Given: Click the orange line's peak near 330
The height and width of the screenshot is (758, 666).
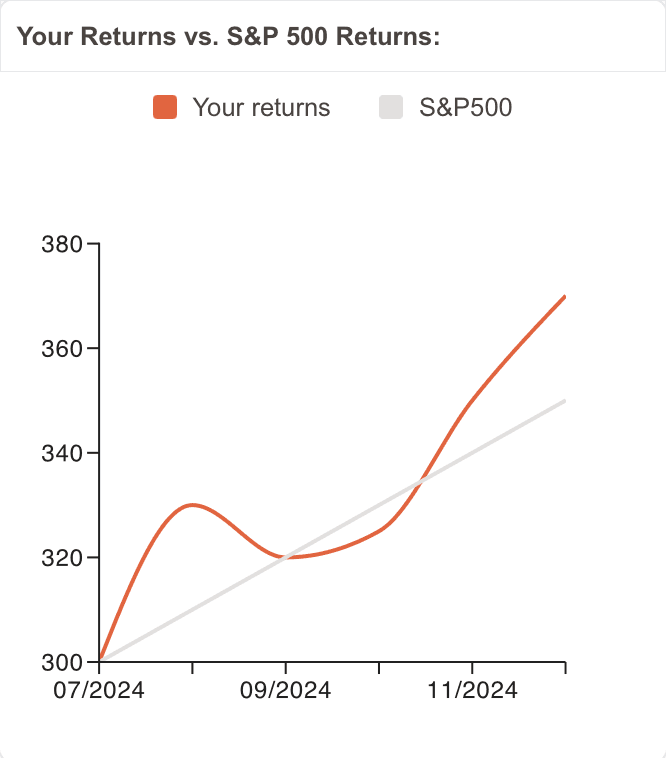Looking at the screenshot, I should point(193,505).
